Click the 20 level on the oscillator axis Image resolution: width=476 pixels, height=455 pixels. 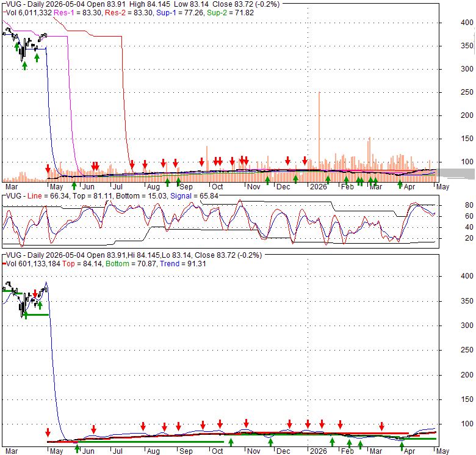pyautogui.click(x=469, y=238)
